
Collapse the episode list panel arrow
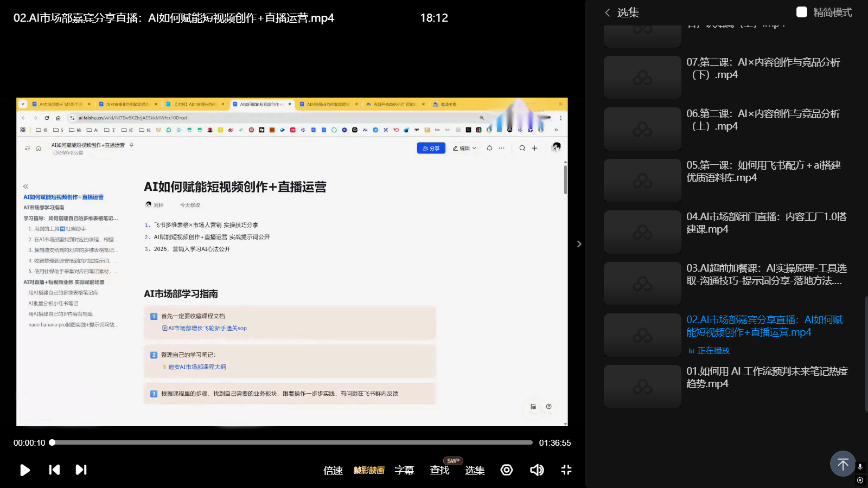point(579,244)
